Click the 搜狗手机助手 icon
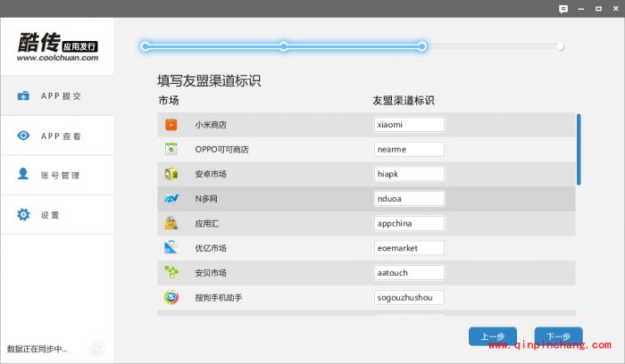The width and height of the screenshot is (625, 364). [x=171, y=297]
